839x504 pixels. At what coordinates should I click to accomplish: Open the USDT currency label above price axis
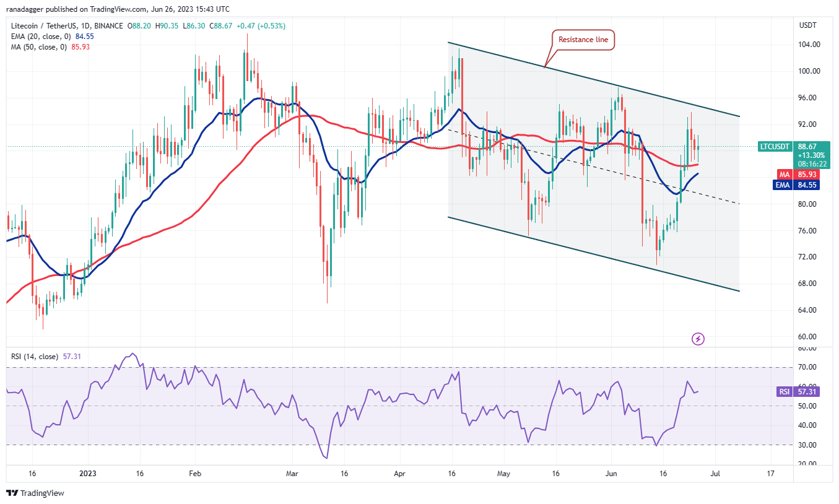click(x=807, y=25)
